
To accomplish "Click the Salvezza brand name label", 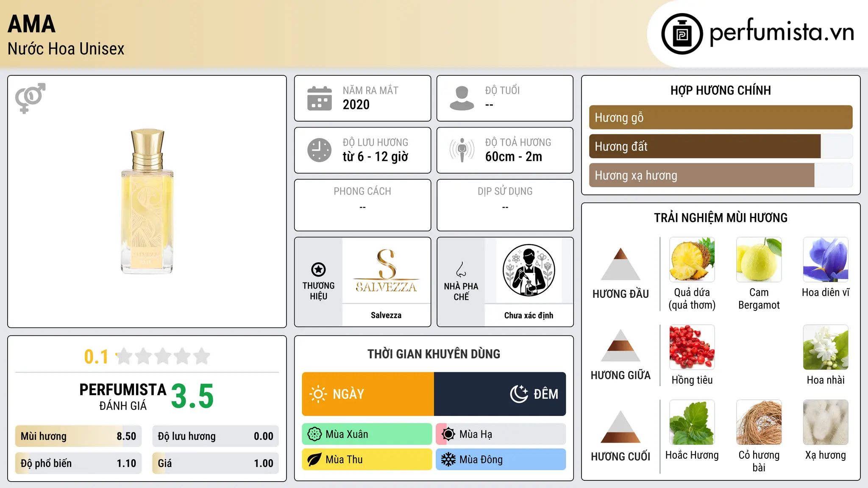I will point(386,315).
